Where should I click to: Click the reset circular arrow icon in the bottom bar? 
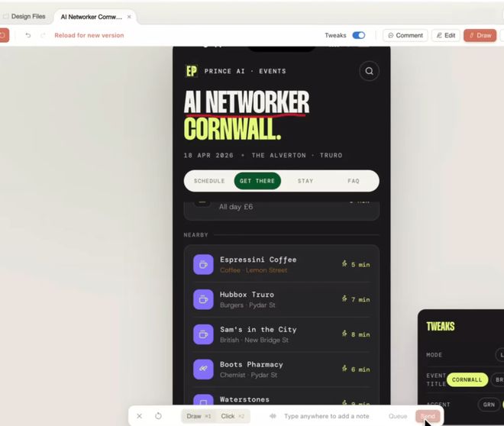(x=158, y=416)
